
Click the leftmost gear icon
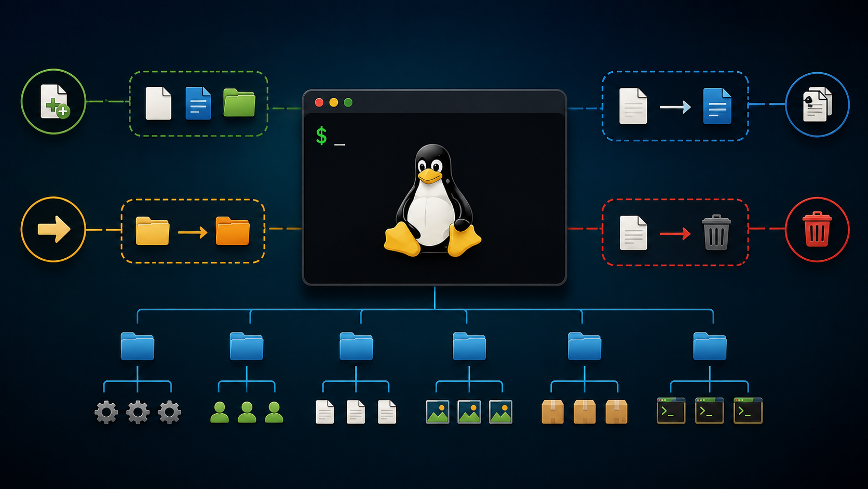[x=106, y=413]
